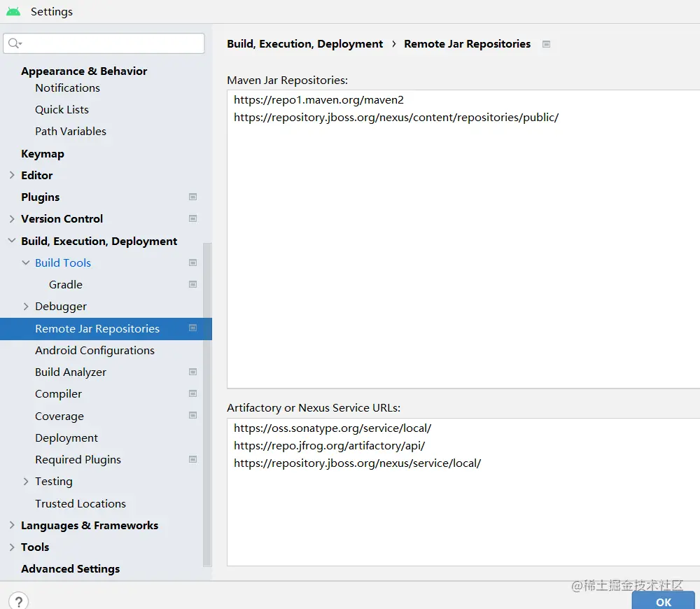Expand Languages & Frameworks section

[12, 525]
